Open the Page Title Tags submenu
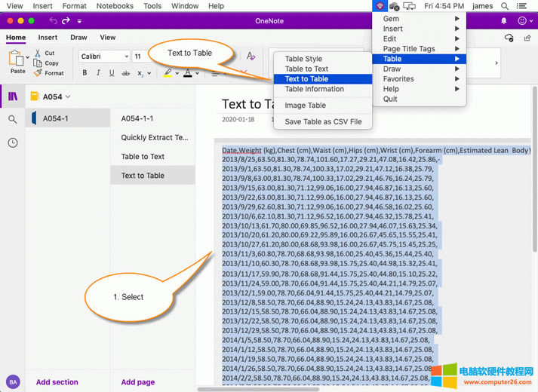Image resolution: width=538 pixels, height=392 pixels. [x=419, y=49]
